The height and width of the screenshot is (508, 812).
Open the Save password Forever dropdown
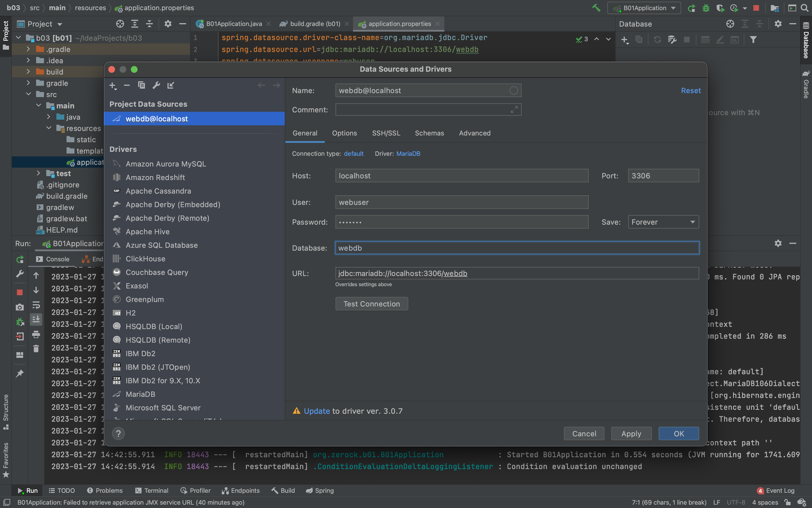pos(663,222)
